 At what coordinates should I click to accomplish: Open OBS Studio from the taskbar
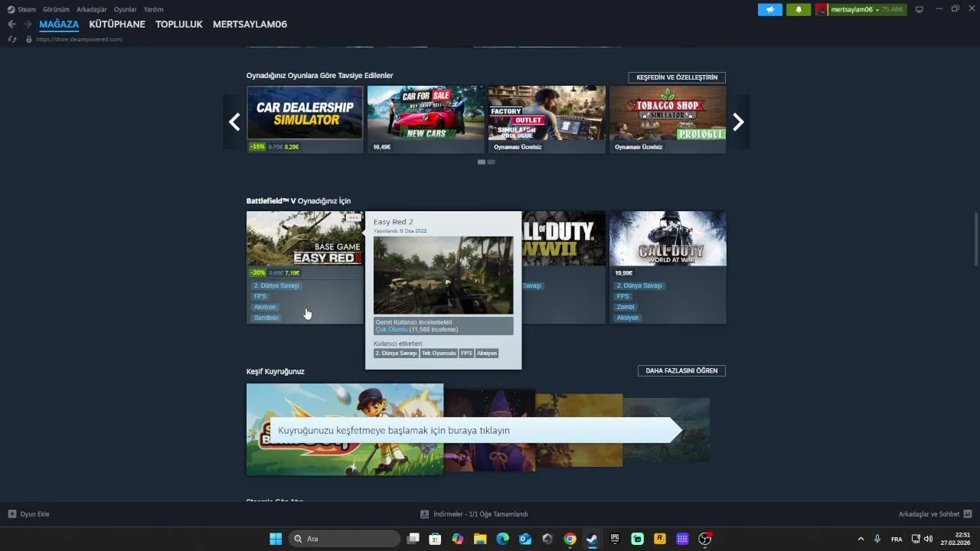pyautogui.click(x=705, y=539)
